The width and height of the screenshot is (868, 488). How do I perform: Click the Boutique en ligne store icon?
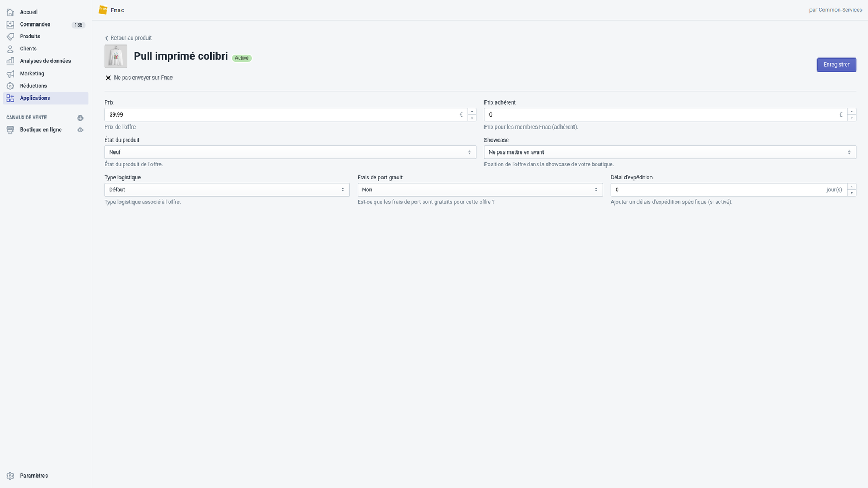(x=10, y=130)
